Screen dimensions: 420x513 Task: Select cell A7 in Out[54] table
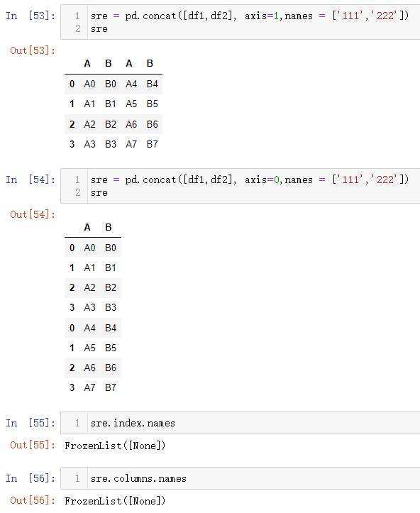click(89, 387)
